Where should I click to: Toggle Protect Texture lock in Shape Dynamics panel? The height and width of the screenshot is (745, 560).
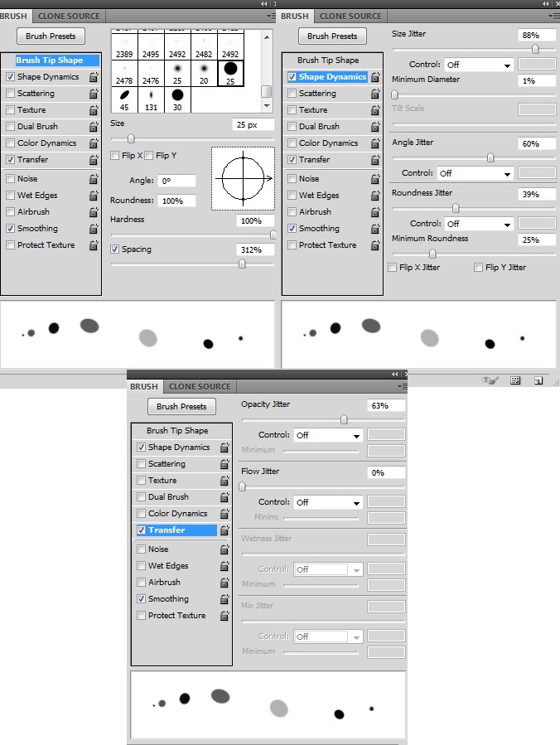(x=375, y=245)
